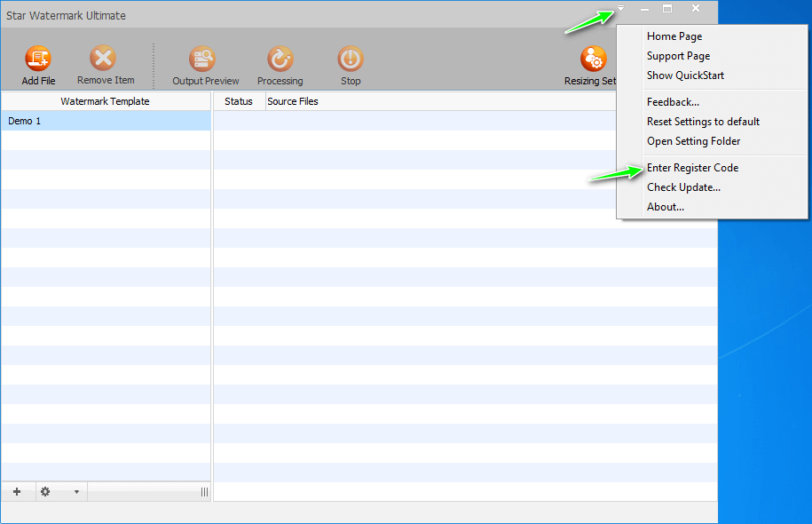Choose Reset Settings to default
The width and height of the screenshot is (812, 524).
pyautogui.click(x=703, y=122)
